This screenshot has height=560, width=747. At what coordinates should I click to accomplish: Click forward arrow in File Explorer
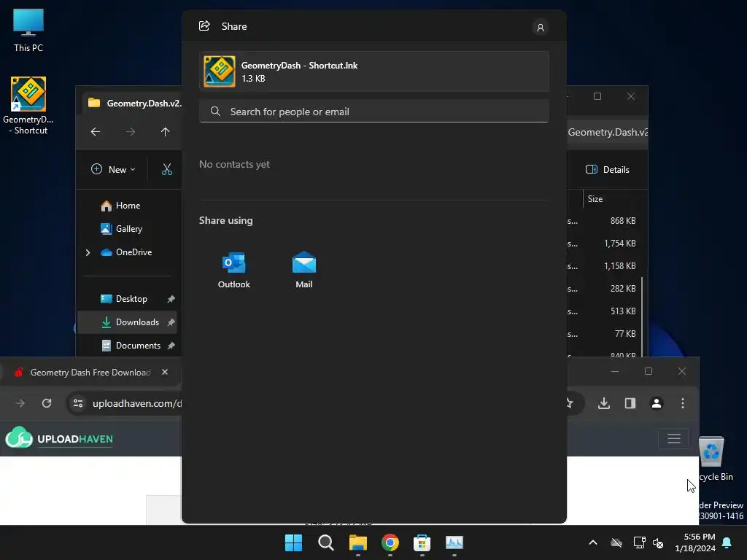click(131, 132)
